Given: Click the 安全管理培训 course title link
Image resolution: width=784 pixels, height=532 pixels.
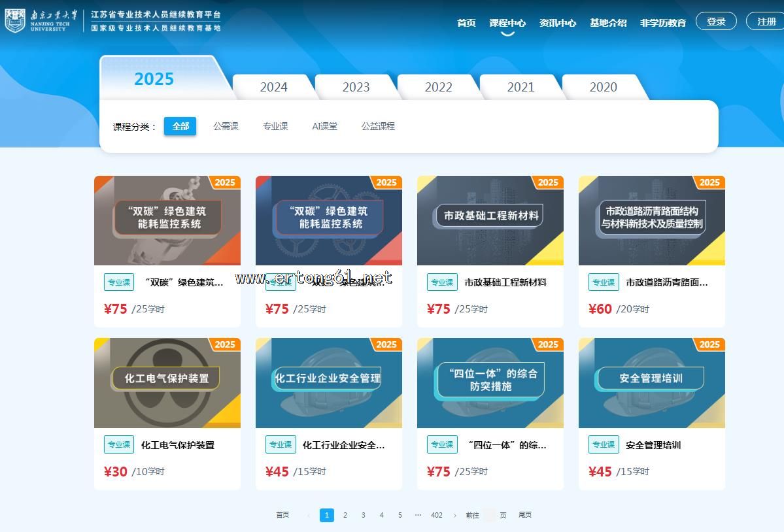Looking at the screenshot, I should [x=653, y=445].
